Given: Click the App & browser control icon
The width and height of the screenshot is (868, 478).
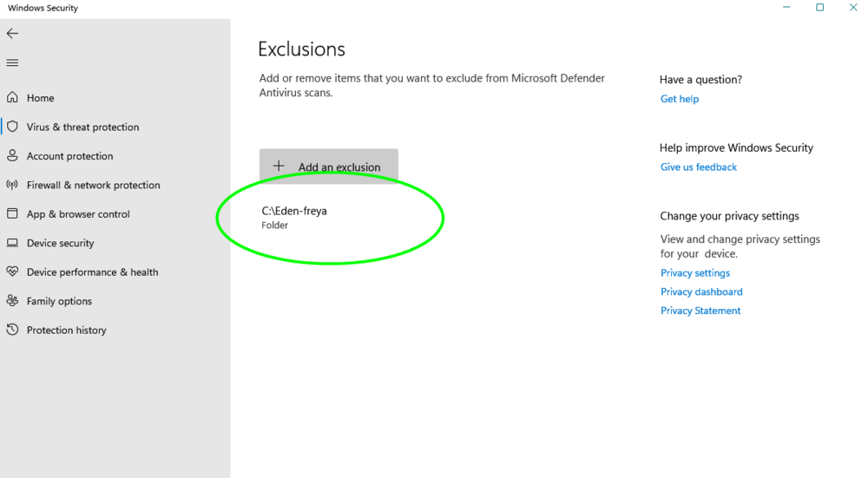Looking at the screenshot, I should click(x=12, y=214).
